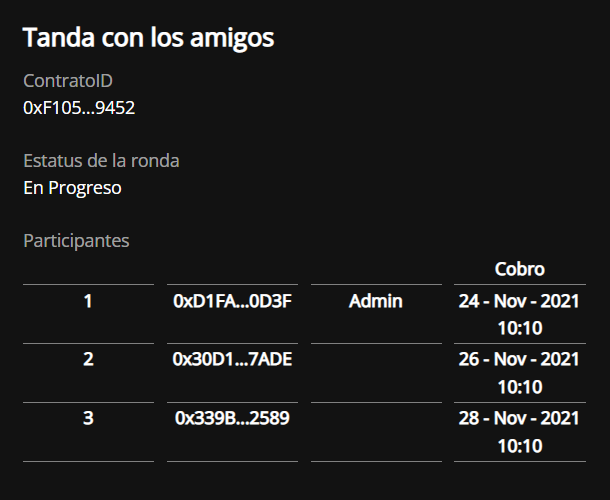Select the En Progreso status text
The height and width of the screenshot is (500, 610).
click(x=72, y=188)
